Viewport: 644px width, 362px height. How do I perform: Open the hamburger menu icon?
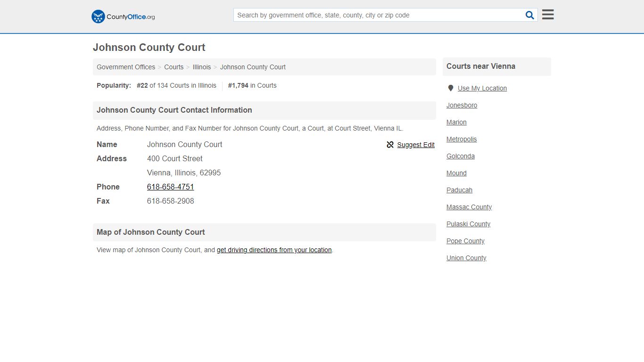[x=548, y=15]
